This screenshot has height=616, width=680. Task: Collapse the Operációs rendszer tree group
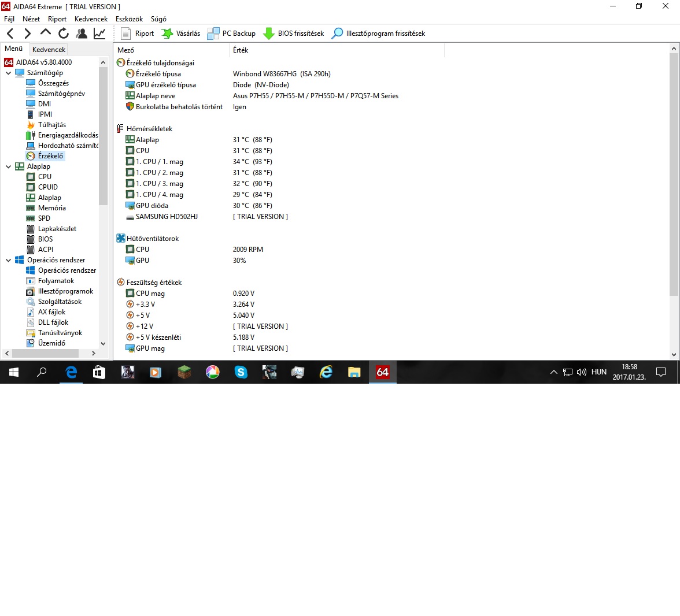(x=8, y=260)
